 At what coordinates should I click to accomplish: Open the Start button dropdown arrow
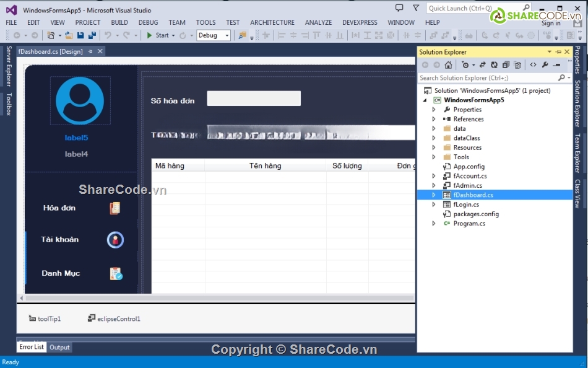[x=173, y=35]
